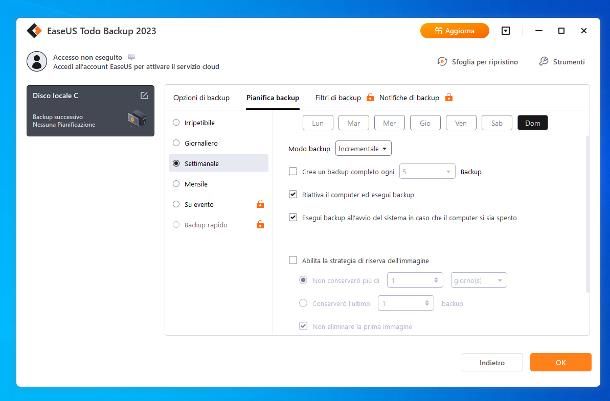Select the Irripetibile schedule option

(176, 123)
